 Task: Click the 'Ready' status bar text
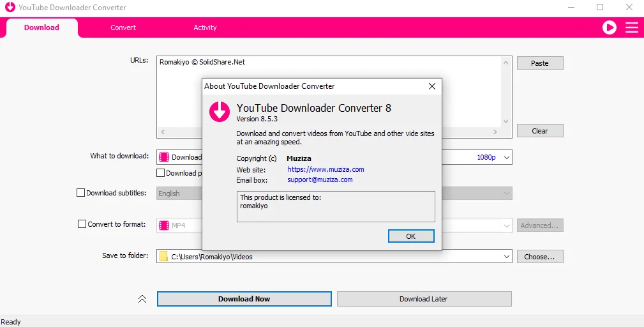[11, 322]
